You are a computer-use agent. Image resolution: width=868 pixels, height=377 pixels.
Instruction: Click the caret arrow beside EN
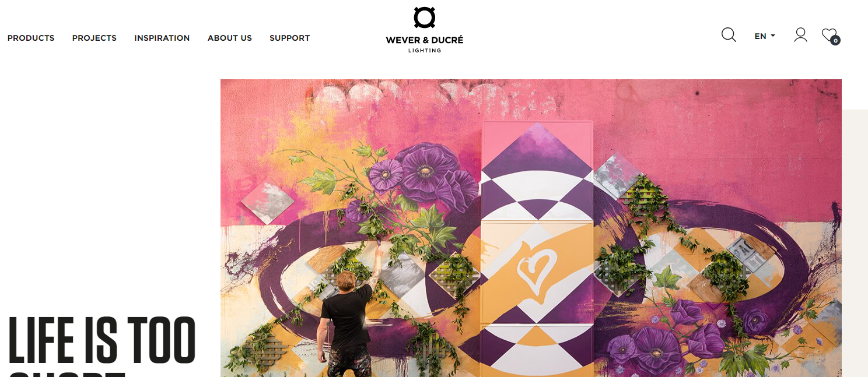click(773, 36)
